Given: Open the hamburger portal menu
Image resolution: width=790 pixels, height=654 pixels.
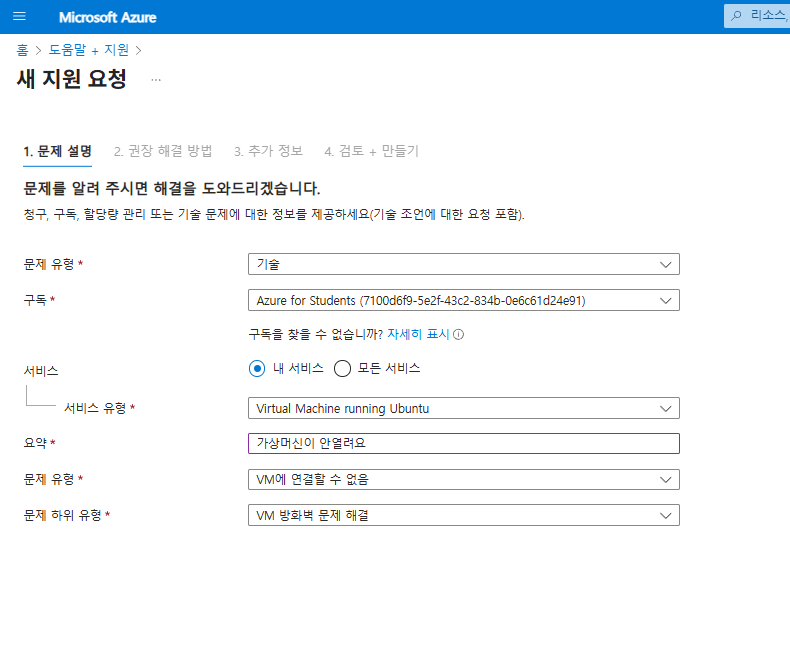Looking at the screenshot, I should tap(19, 17).
